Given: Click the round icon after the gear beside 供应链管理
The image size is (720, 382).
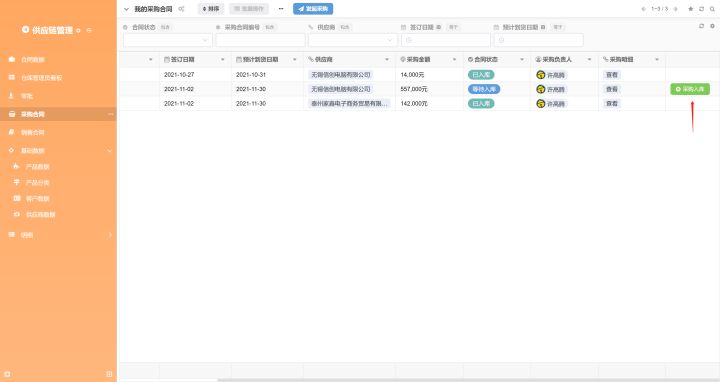Looking at the screenshot, I should 89,30.
